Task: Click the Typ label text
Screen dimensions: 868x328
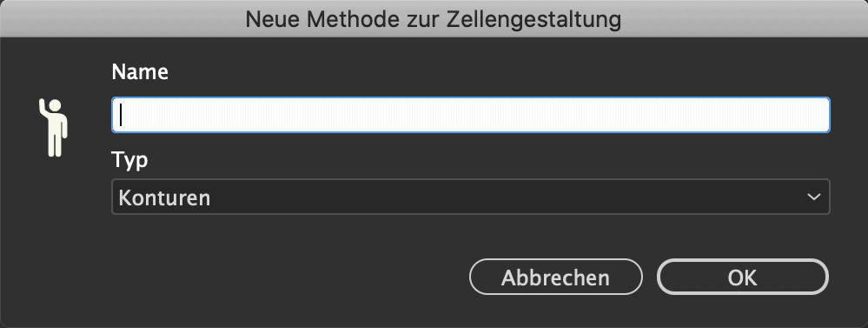Action: coord(130,160)
